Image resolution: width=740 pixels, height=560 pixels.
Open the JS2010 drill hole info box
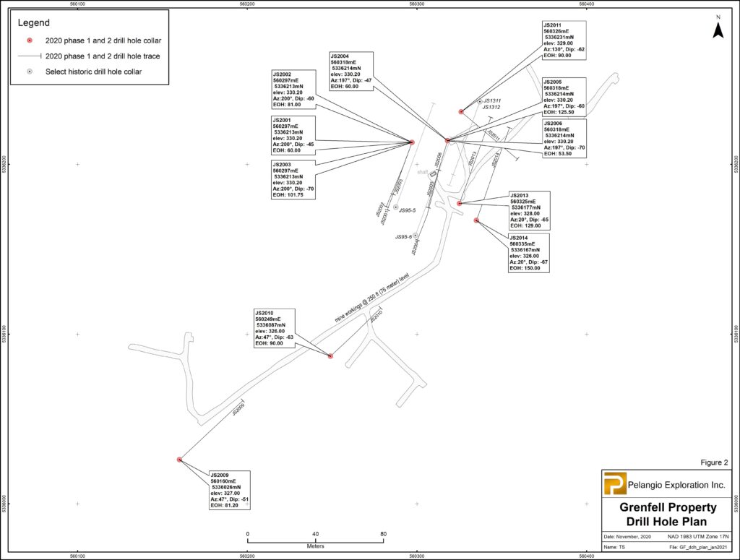(x=274, y=329)
